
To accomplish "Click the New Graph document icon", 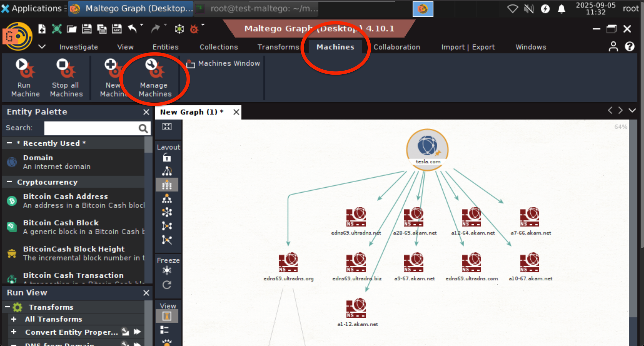I will 42,29.
